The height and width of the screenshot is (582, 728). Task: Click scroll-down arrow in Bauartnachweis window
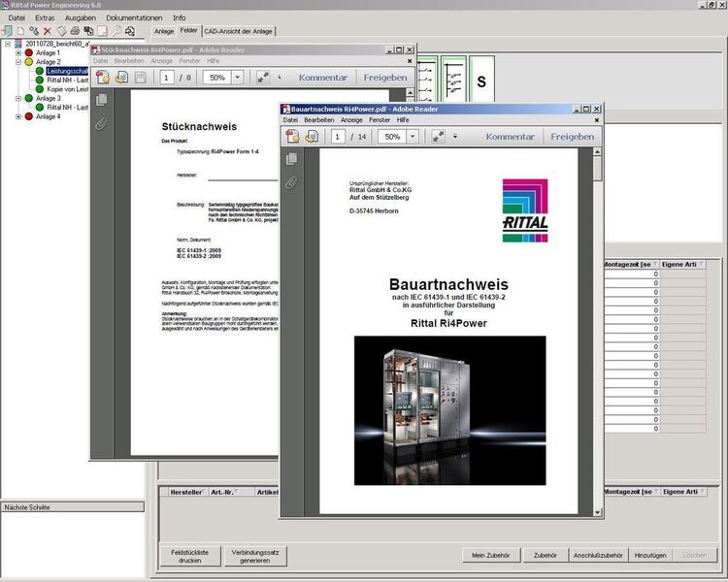pyautogui.click(x=598, y=512)
